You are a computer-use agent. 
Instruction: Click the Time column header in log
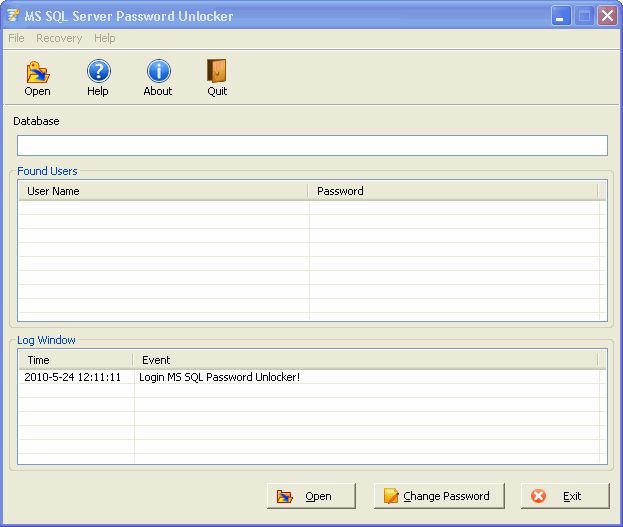(x=75, y=360)
